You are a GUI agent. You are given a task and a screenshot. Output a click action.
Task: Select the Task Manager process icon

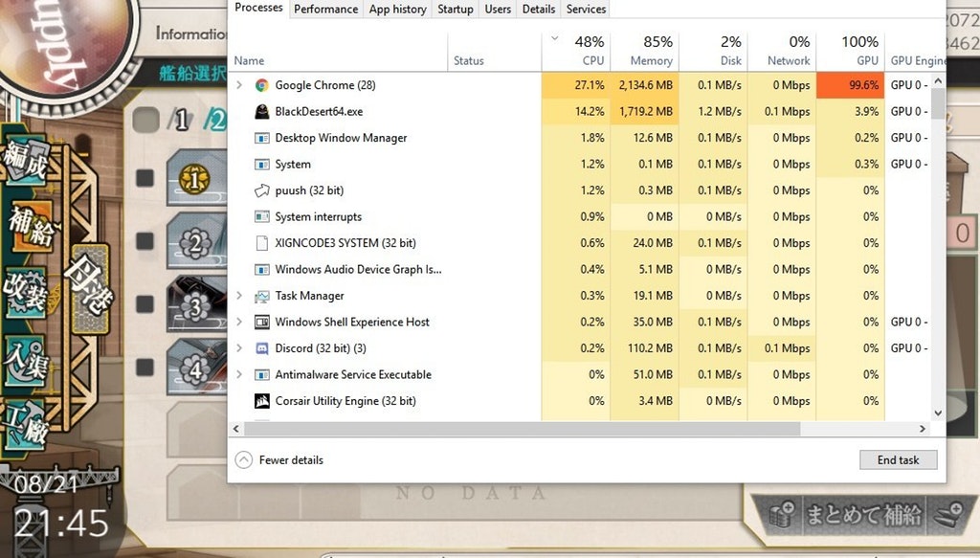coord(262,296)
